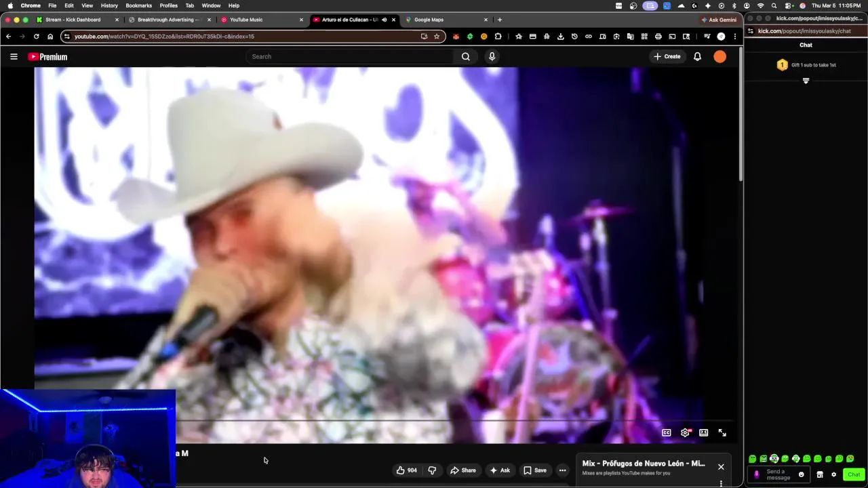Screen dimensions: 868x488
Task: Open the Chrome menu in menu bar
Action: 31,5
